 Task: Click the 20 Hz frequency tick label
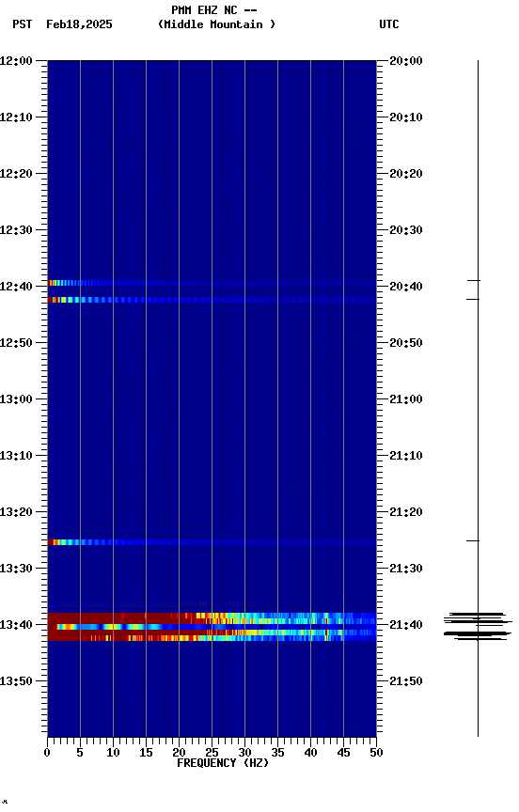(x=179, y=753)
